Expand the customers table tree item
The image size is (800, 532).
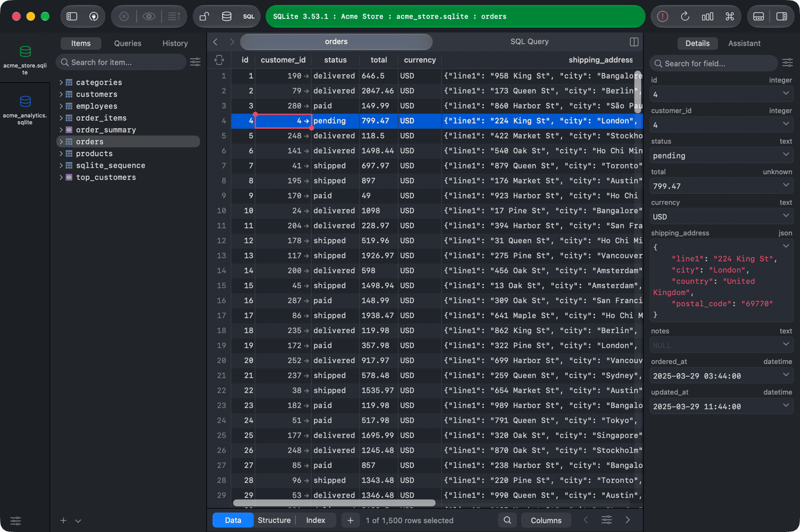61,94
